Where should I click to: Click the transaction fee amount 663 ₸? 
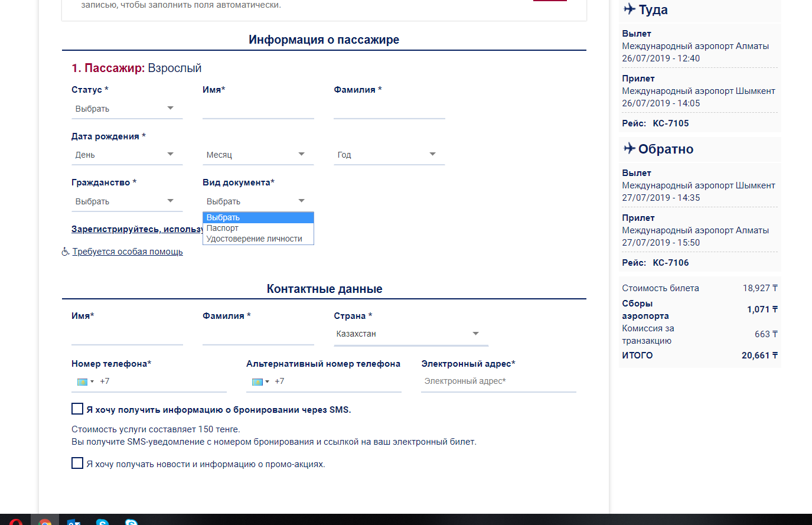[x=766, y=334]
